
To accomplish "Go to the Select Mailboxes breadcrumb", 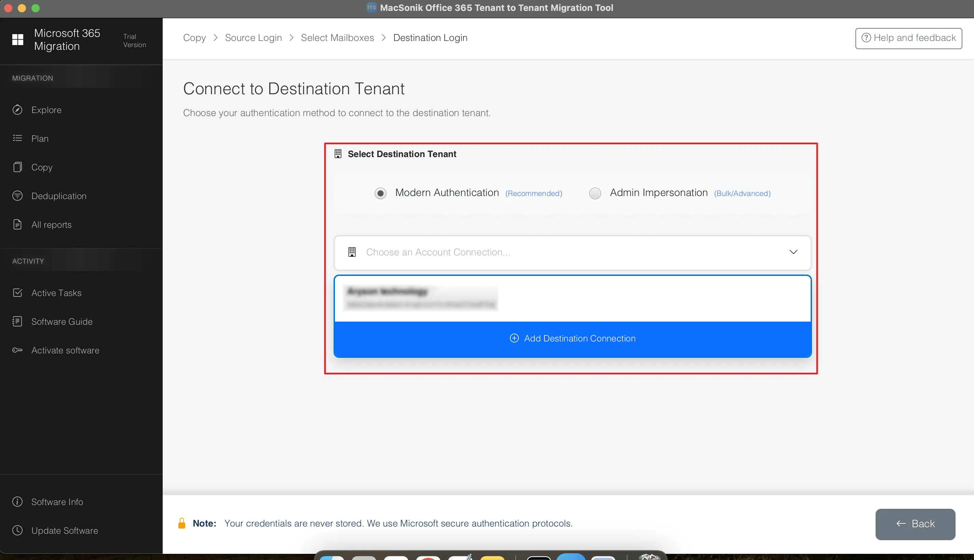I will coord(337,38).
